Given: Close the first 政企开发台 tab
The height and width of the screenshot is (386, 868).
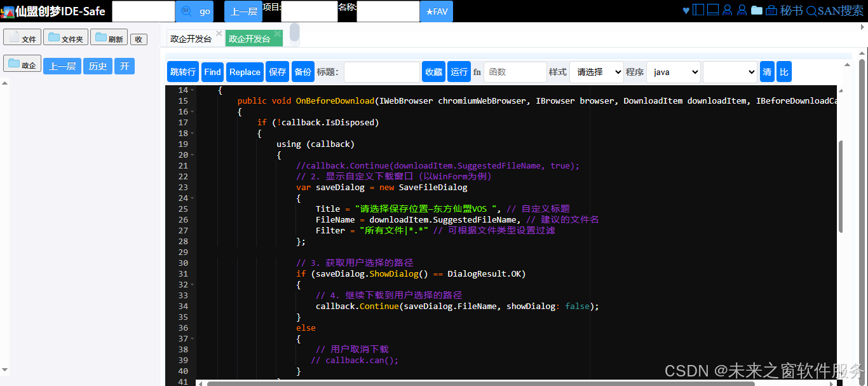Looking at the screenshot, I should pyautogui.click(x=219, y=34).
